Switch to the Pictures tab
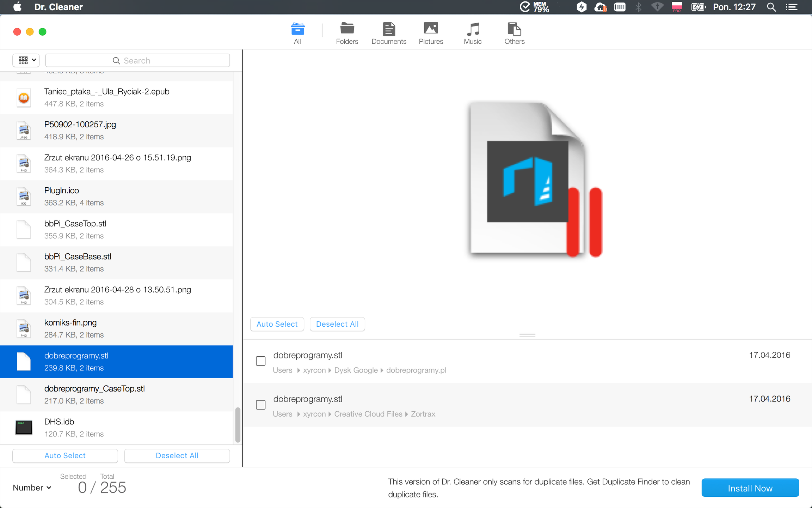This screenshot has height=508, width=812. click(431, 34)
